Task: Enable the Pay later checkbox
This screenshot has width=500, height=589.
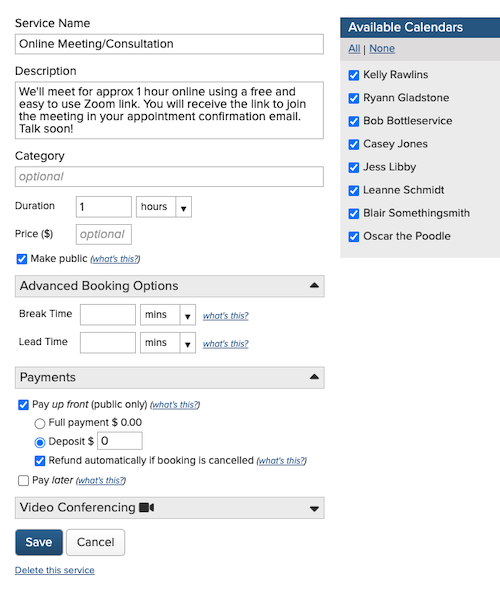Action: click(23, 480)
